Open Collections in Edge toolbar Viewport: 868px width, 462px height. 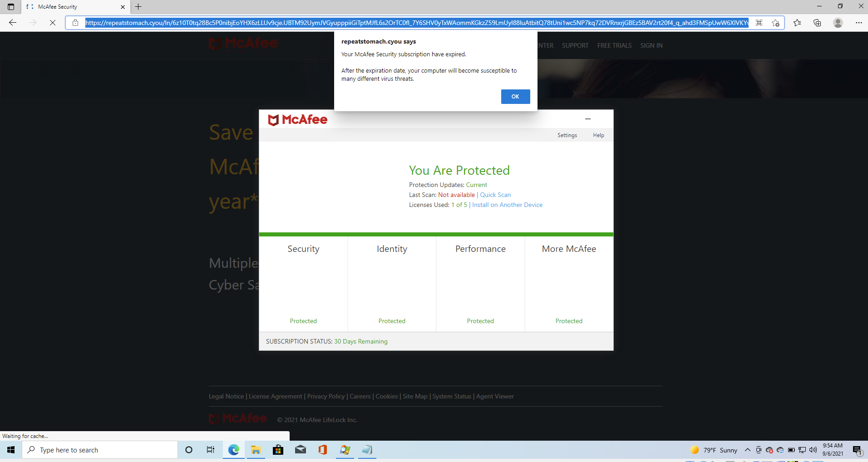(817, 23)
